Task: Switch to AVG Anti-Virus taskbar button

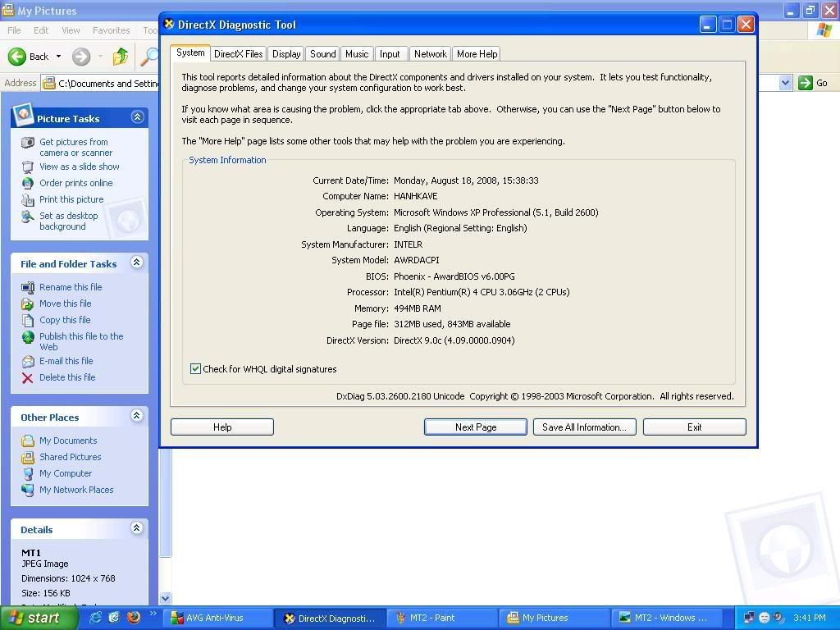Action: 218,618
